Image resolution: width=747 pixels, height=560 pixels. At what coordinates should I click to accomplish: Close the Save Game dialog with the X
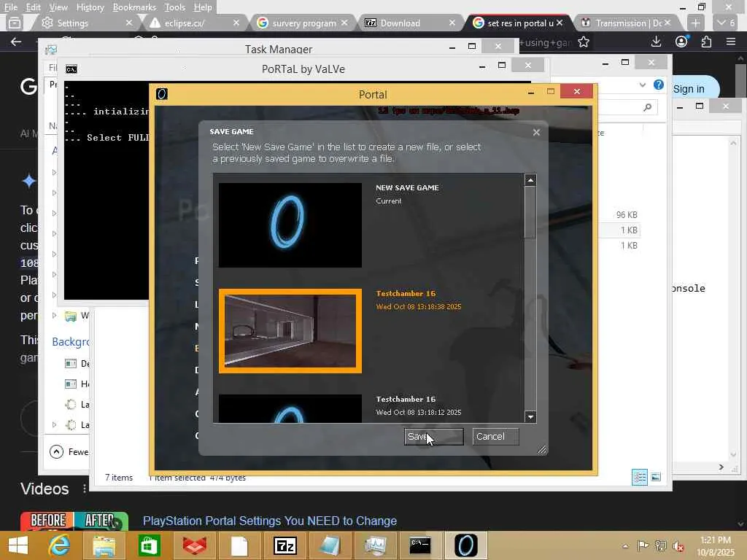536,133
